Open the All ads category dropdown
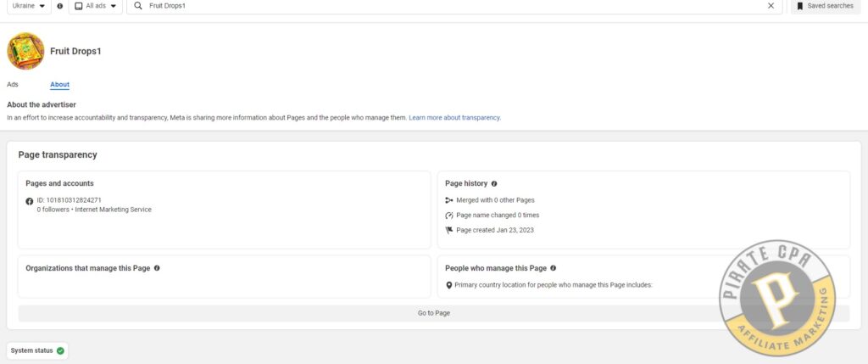868x364 pixels. point(95,6)
